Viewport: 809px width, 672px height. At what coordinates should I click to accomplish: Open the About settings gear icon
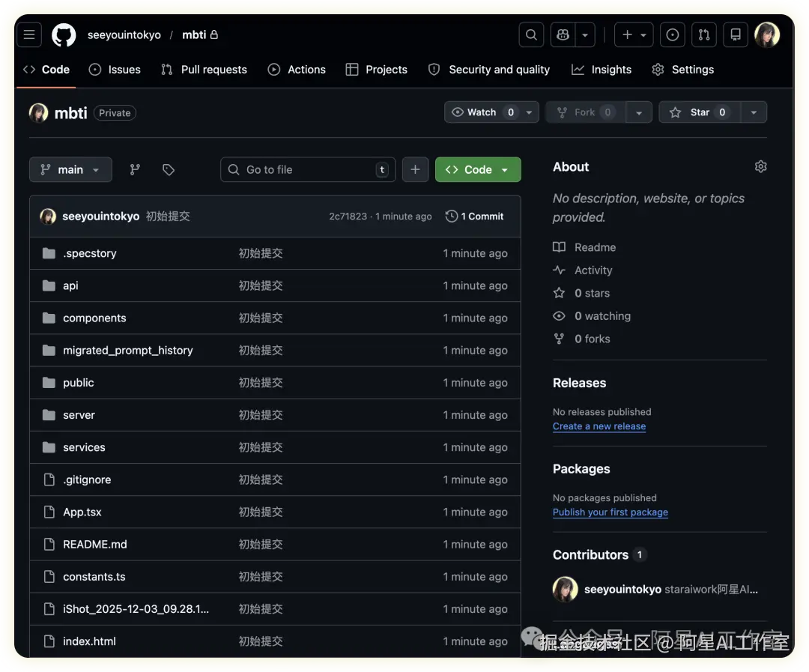[x=760, y=166]
